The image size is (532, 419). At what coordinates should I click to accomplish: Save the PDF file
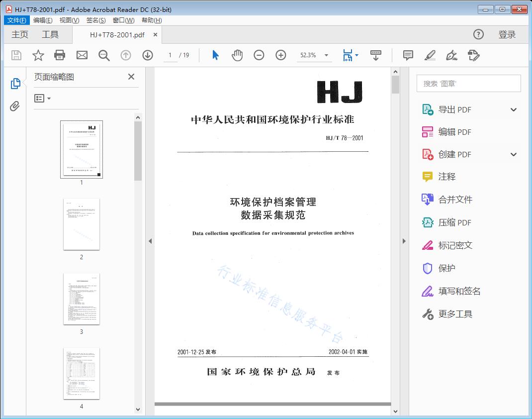[x=15, y=55]
